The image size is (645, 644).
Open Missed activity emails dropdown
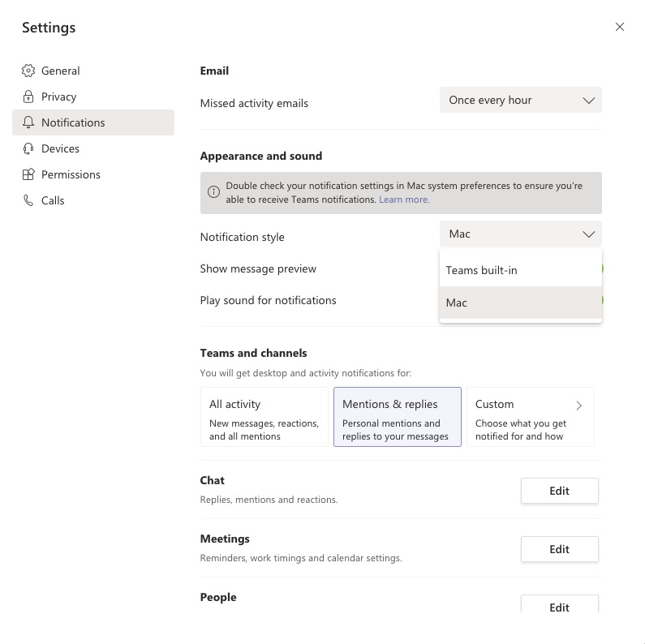[x=520, y=100]
